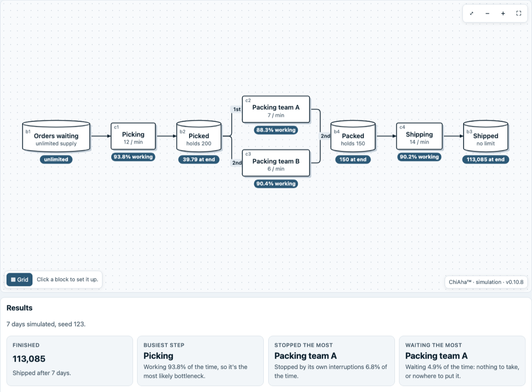This screenshot has height=392, width=532.
Task: Open the Shipped buffer block
Action: pos(485,136)
